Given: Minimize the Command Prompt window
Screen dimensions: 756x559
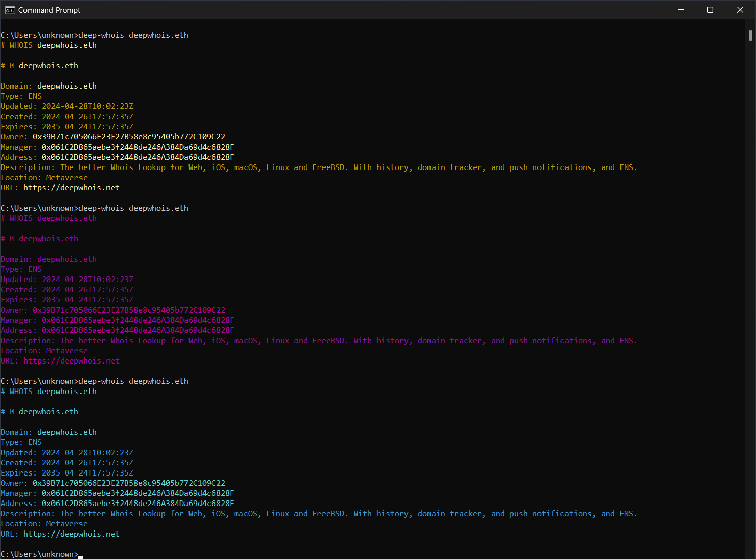Looking at the screenshot, I should [x=681, y=10].
